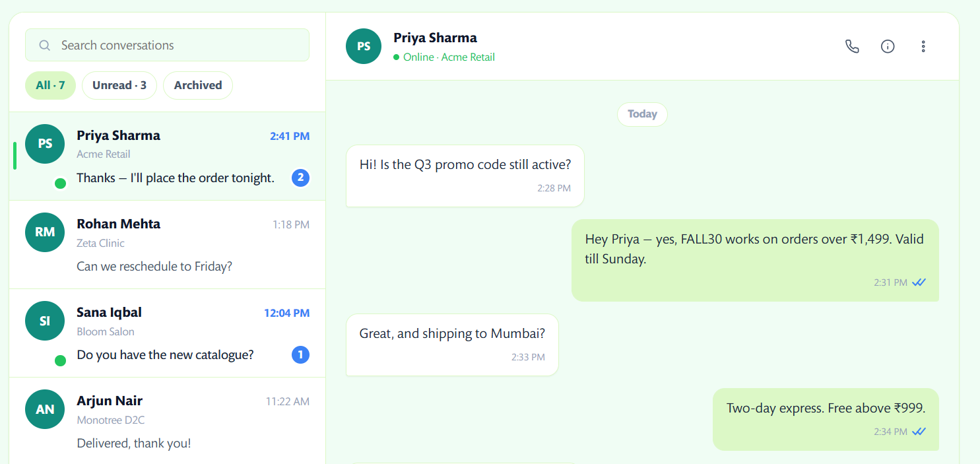This screenshot has width=980, height=464.
Task: Start a voice call with Priya
Action: click(852, 46)
